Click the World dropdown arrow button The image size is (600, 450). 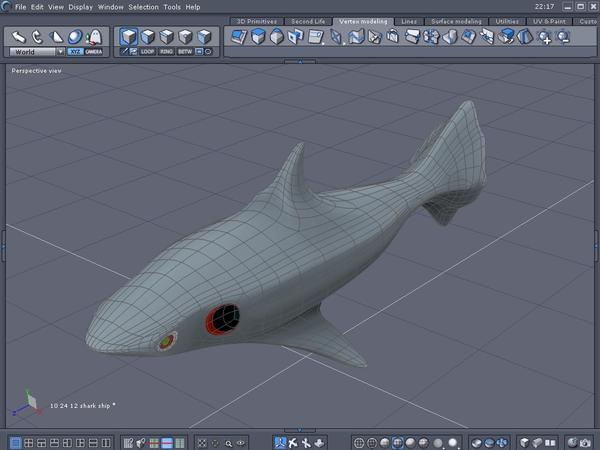60,52
